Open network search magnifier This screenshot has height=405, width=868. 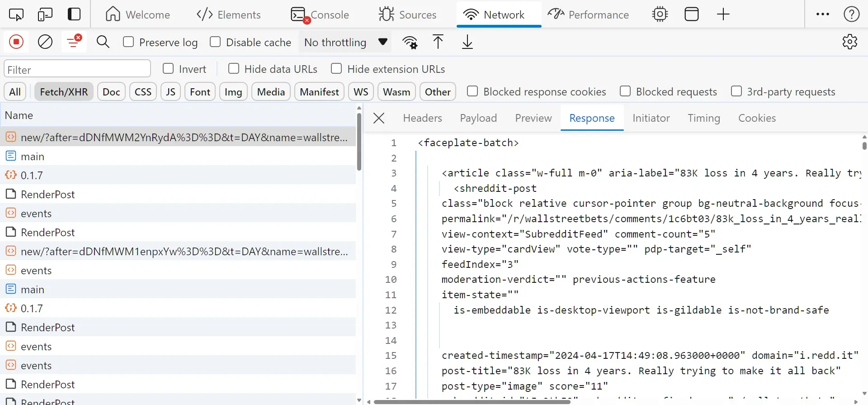(103, 42)
